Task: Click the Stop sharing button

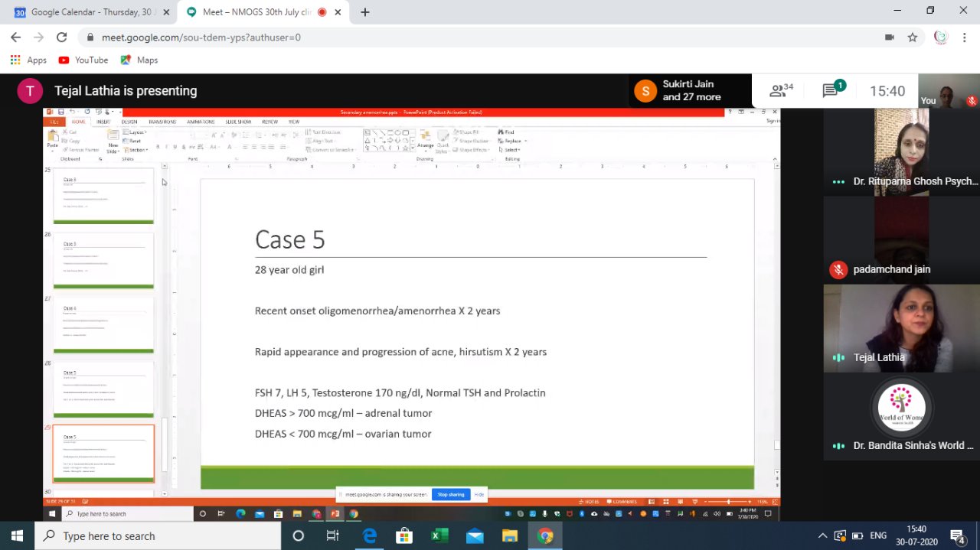Action: [x=450, y=495]
